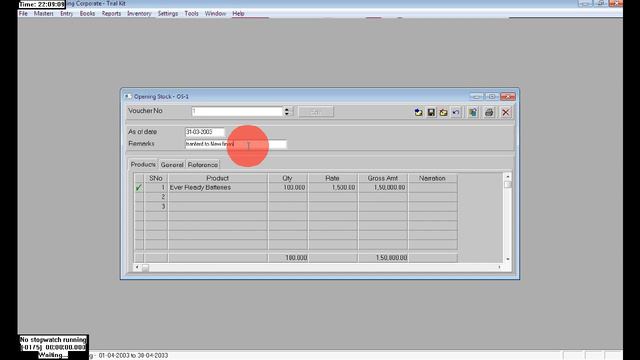Click the Voucher No spinner arrows

(287, 111)
